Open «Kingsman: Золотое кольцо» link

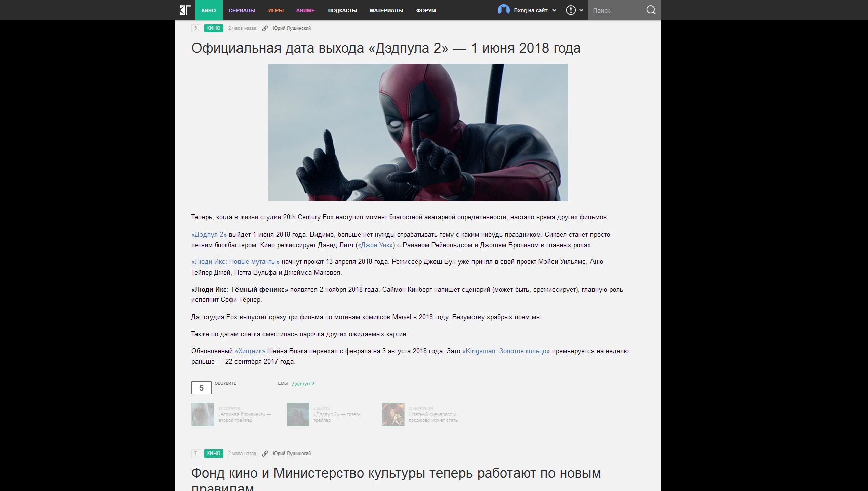[506, 351]
